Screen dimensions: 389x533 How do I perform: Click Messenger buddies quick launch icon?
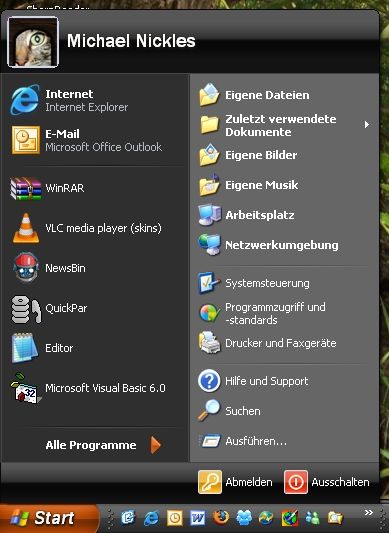(x=312, y=518)
